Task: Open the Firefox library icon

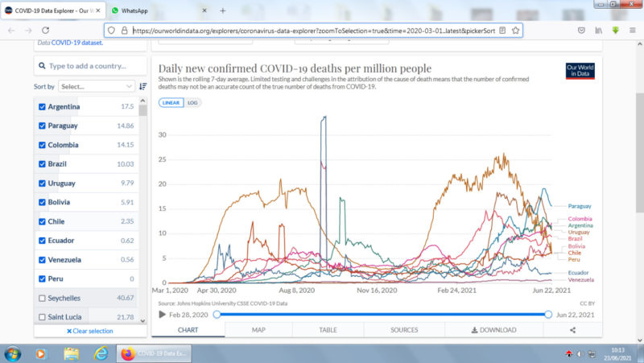Action: pyautogui.click(x=598, y=30)
